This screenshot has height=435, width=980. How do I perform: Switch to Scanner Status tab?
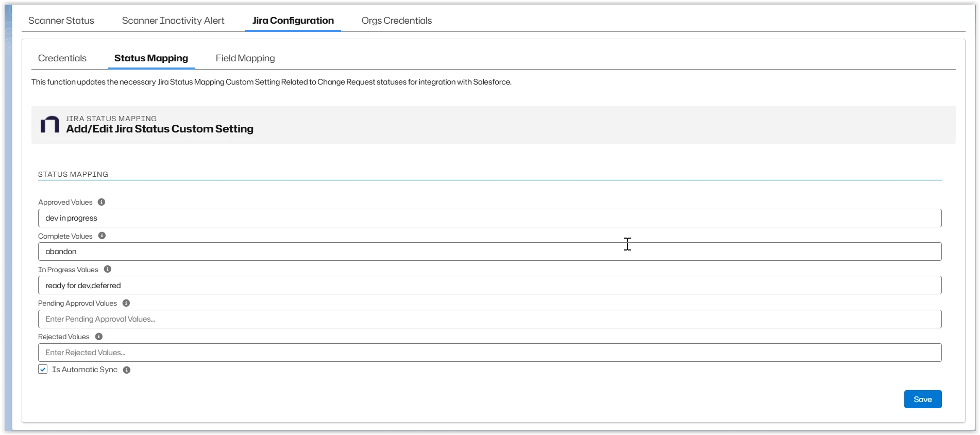pos(61,21)
